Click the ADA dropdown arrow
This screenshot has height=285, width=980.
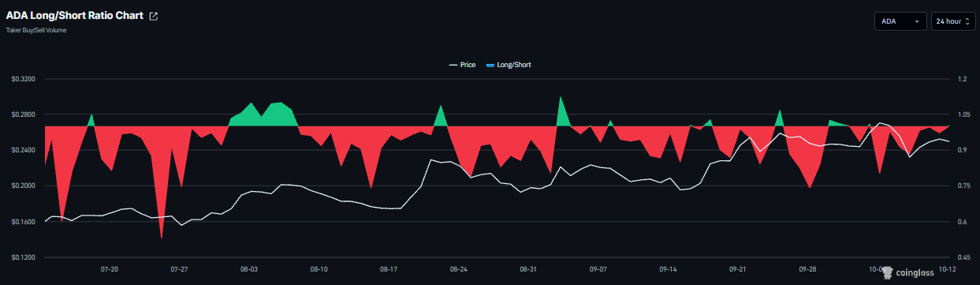pos(917,22)
